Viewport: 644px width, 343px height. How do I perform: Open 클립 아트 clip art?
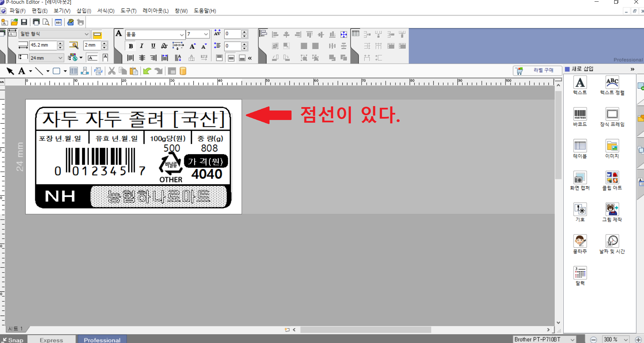click(x=612, y=181)
